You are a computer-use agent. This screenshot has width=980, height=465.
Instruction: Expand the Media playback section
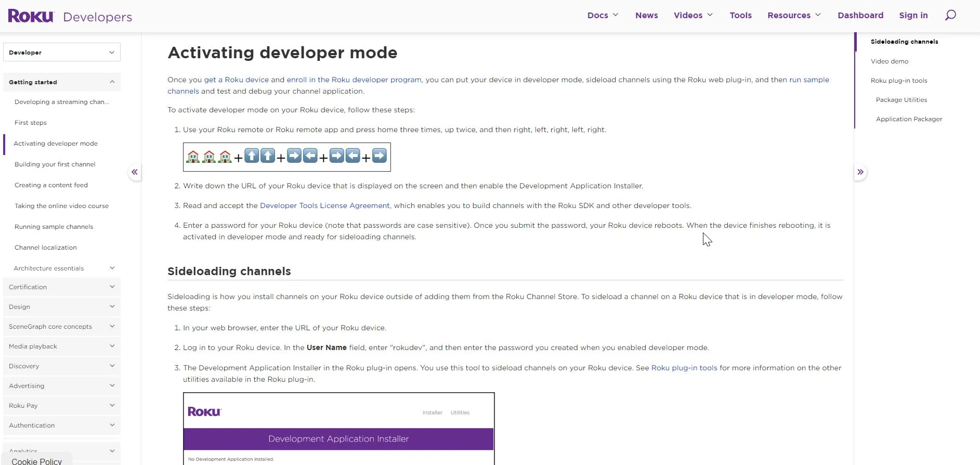point(62,346)
